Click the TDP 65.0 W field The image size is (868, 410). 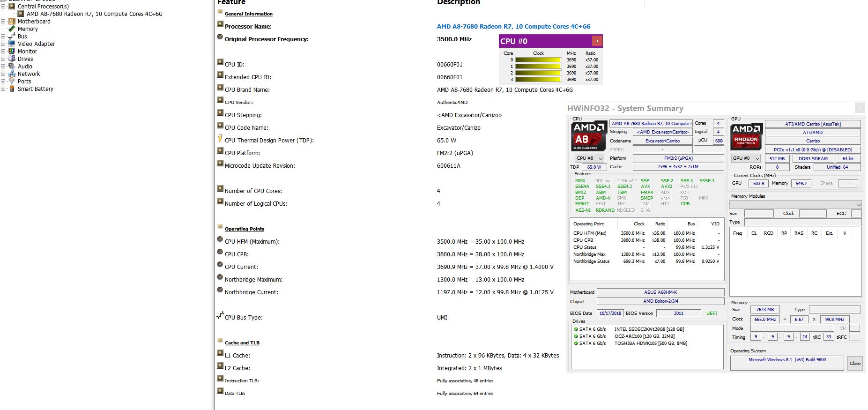pos(594,167)
